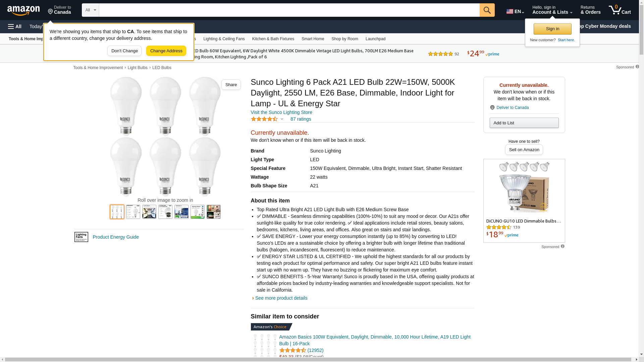Select the Smart Home menu item
Screen dimensions: 644x362
click(x=313, y=39)
